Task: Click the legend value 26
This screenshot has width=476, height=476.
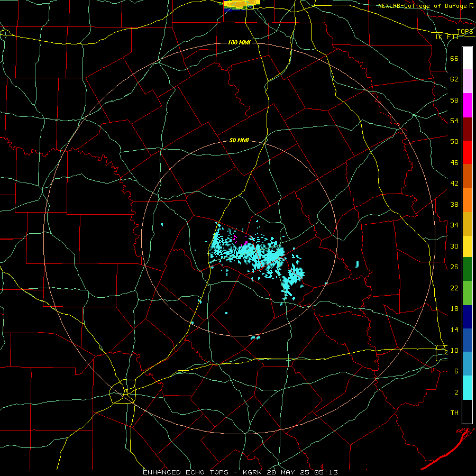Action: [454, 267]
